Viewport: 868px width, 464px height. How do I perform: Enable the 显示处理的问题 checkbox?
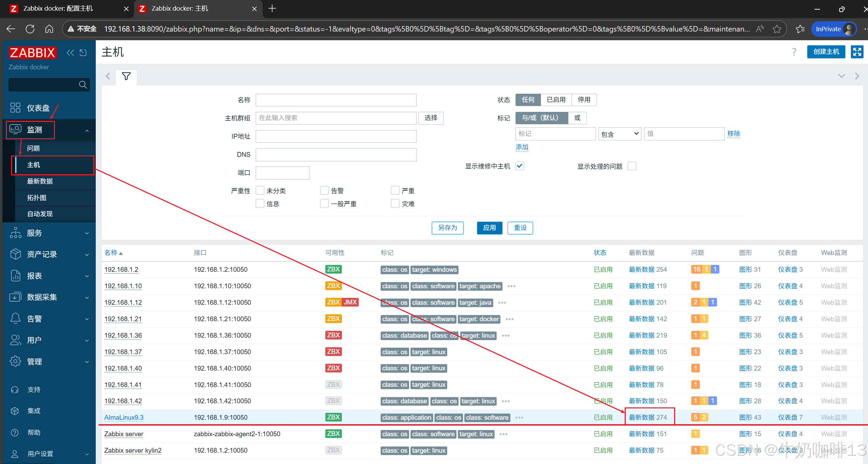632,166
